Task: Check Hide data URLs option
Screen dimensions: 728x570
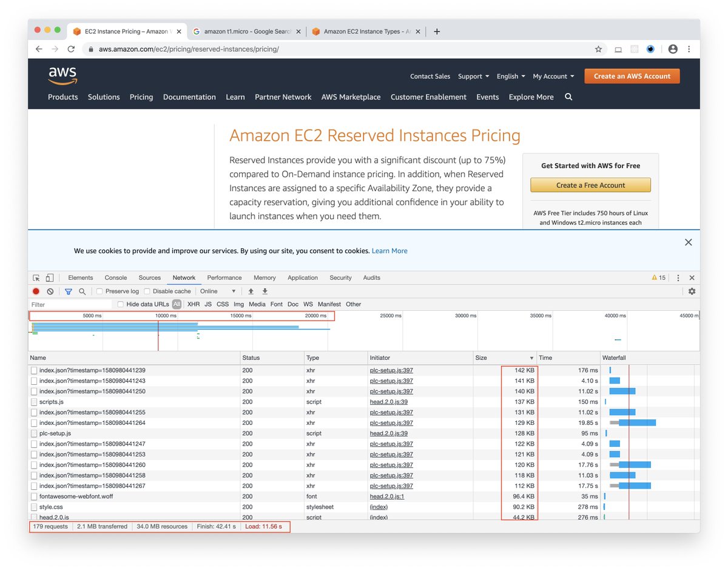Action: (121, 304)
